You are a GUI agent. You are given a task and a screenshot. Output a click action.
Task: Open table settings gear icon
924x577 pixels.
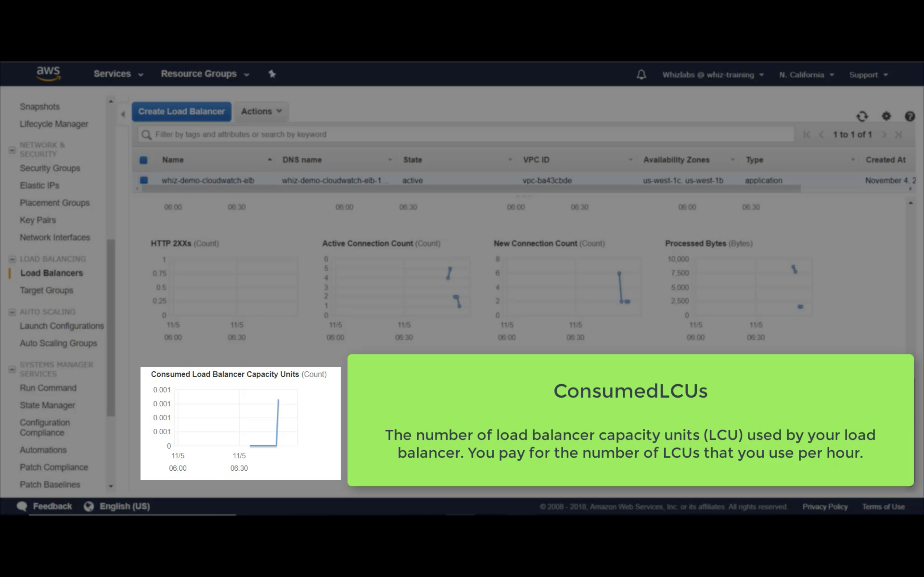pos(886,116)
